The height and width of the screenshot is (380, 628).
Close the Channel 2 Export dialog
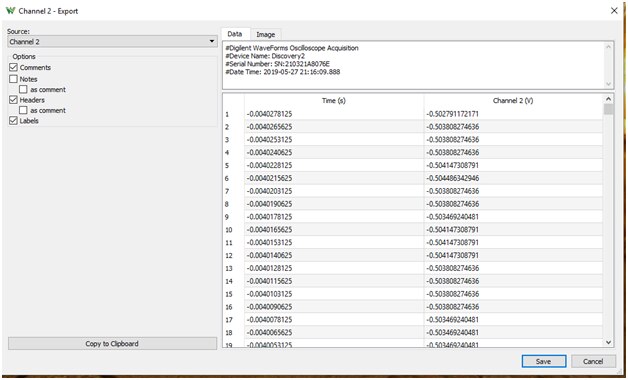[614, 11]
